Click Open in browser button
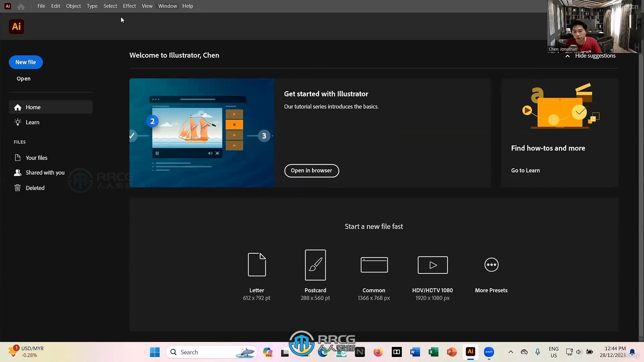Screen dimensions: 644x362 click(312, 171)
